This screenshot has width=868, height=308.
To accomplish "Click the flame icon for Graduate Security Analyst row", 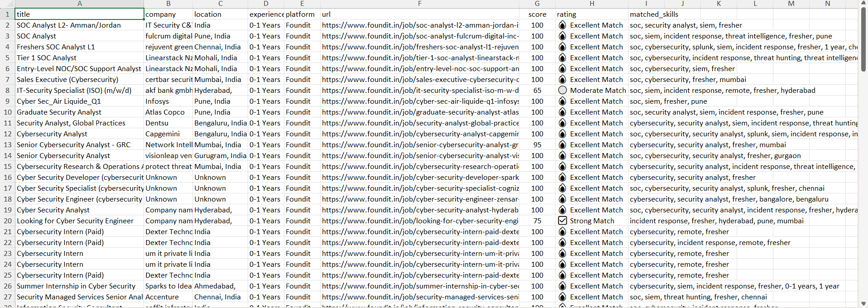I will coord(562,112).
